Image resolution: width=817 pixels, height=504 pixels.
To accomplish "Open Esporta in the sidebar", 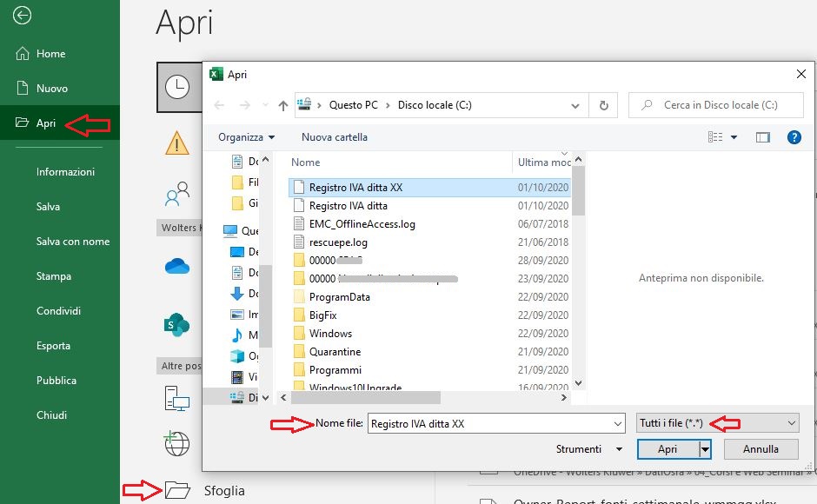I will (53, 346).
